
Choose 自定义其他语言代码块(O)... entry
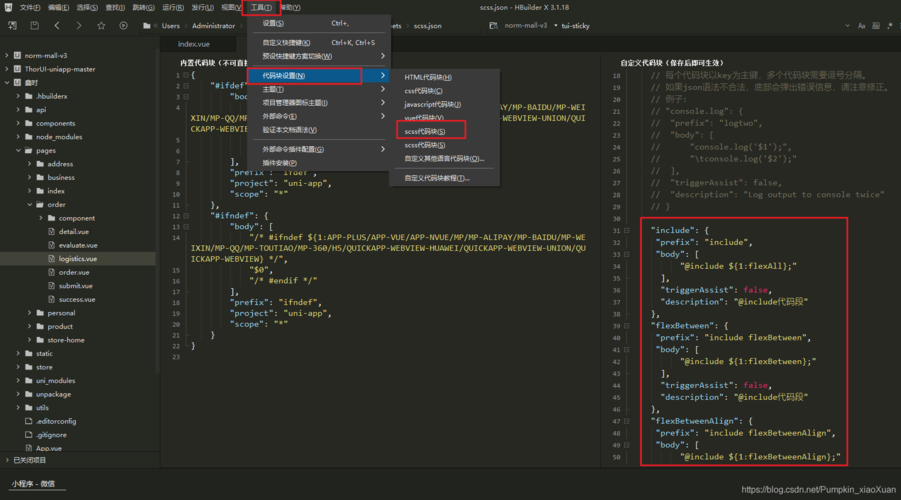tap(444, 159)
